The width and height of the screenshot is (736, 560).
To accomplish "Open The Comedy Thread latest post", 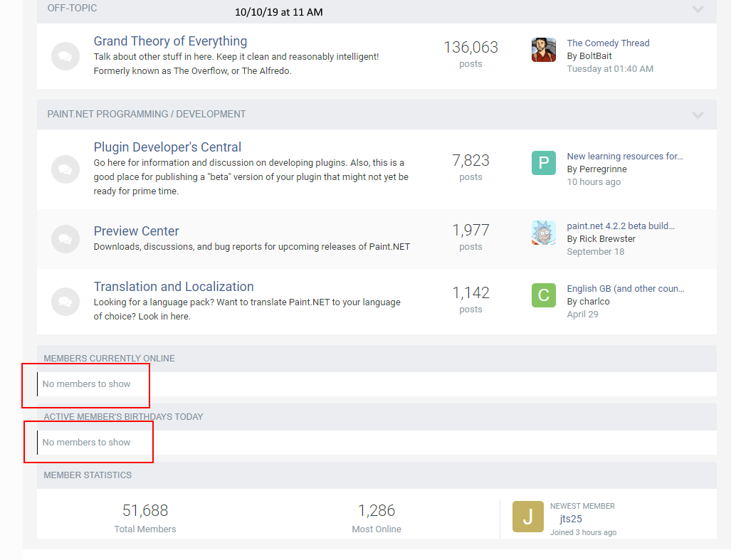I will click(608, 43).
